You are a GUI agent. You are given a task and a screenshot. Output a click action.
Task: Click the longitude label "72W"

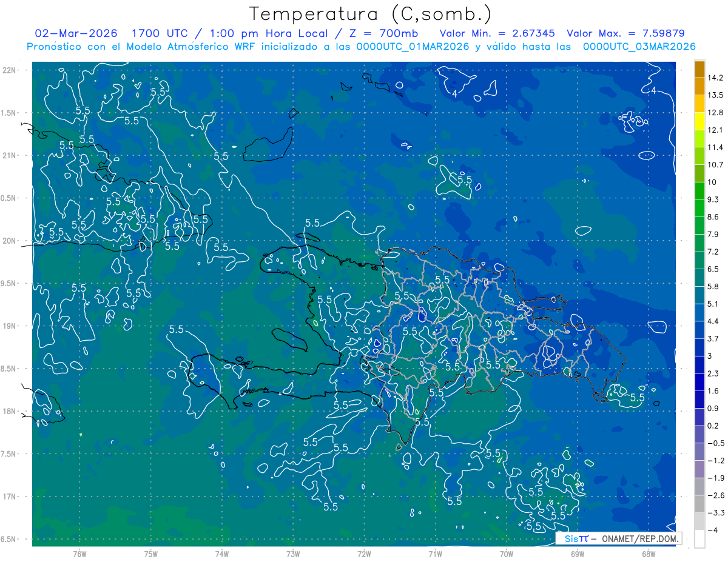pyautogui.click(x=364, y=554)
